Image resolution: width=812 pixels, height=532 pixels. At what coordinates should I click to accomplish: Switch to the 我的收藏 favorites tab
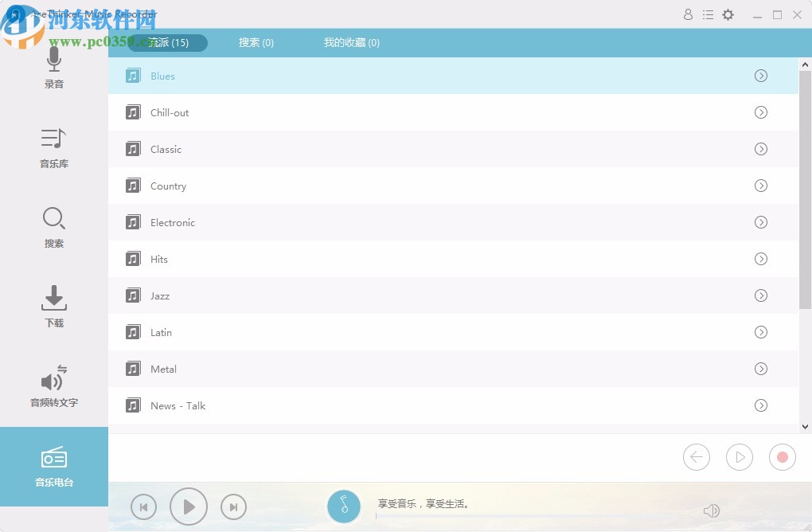coord(352,42)
